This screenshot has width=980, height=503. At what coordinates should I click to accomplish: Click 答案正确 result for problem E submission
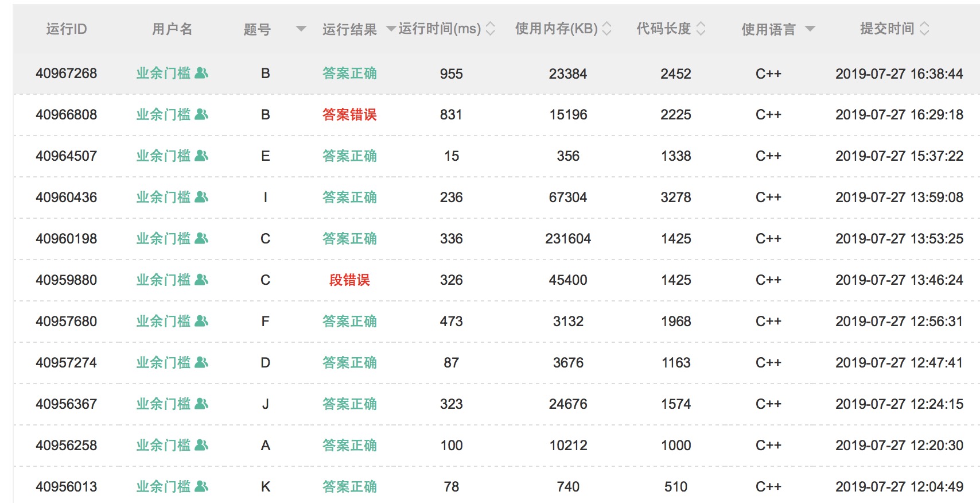click(x=349, y=156)
